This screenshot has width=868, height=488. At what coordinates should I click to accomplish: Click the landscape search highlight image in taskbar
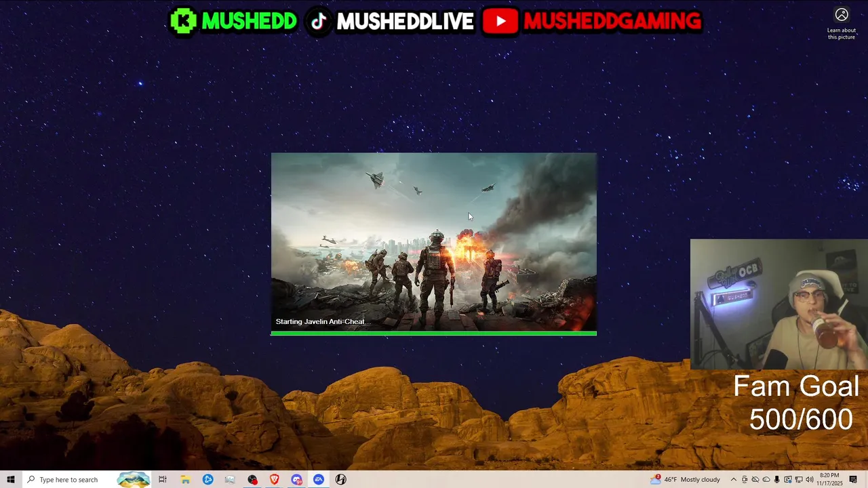click(x=134, y=479)
